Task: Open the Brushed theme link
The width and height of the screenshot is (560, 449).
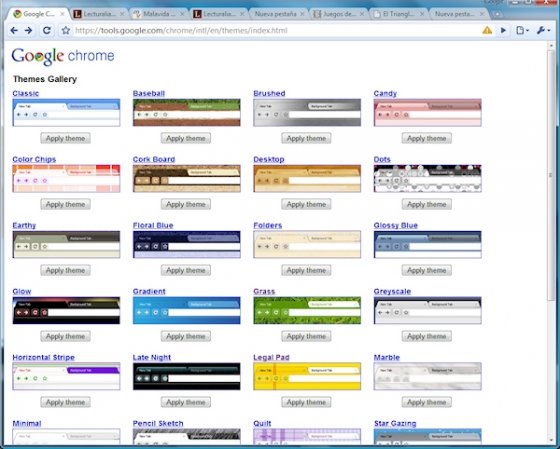Action: (269, 94)
